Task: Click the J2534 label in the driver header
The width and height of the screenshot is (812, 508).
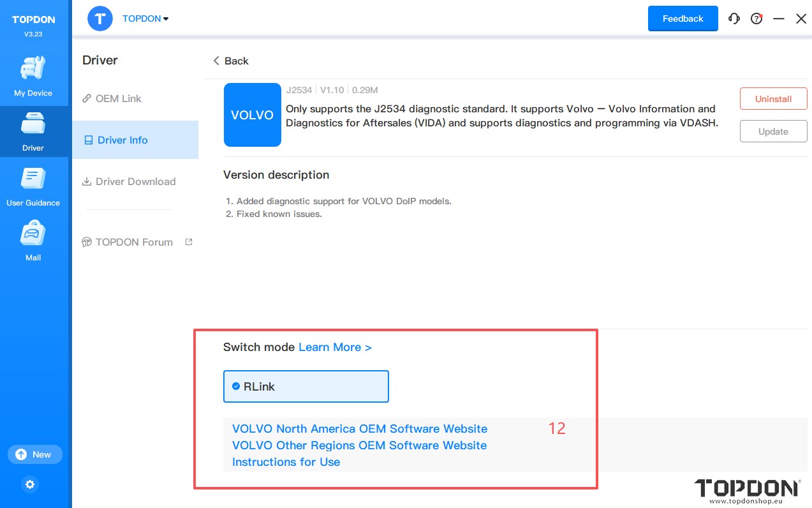Action: [x=299, y=90]
